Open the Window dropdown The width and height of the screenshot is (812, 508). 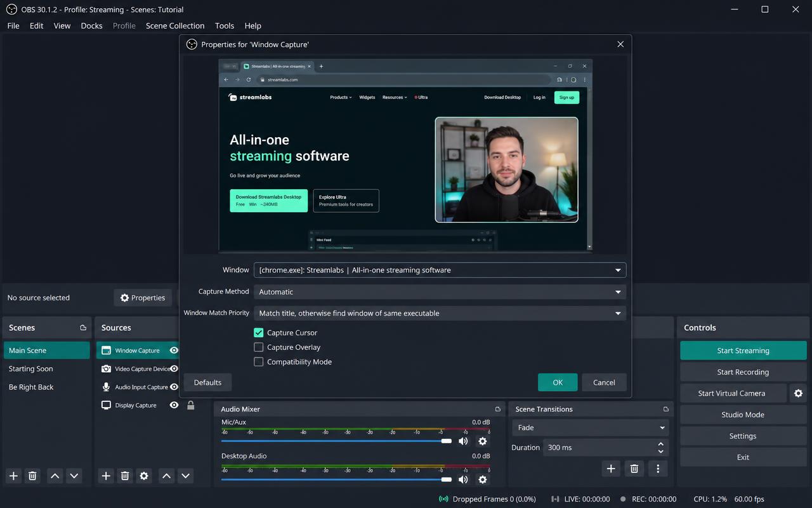(x=440, y=270)
